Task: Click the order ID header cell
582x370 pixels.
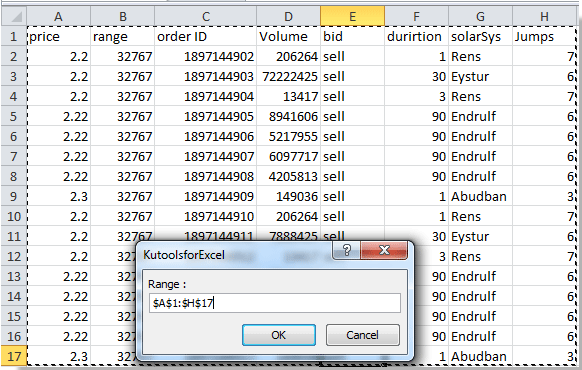Action: coord(205,36)
